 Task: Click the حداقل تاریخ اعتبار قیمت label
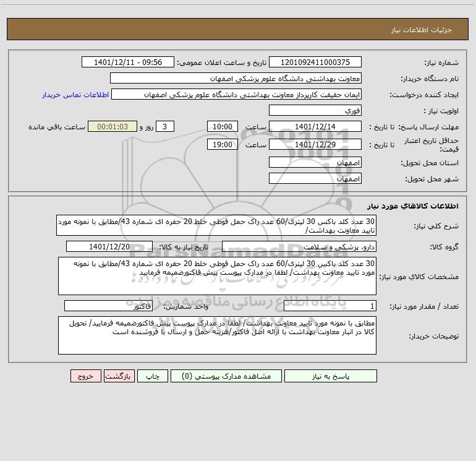[x=431, y=145]
